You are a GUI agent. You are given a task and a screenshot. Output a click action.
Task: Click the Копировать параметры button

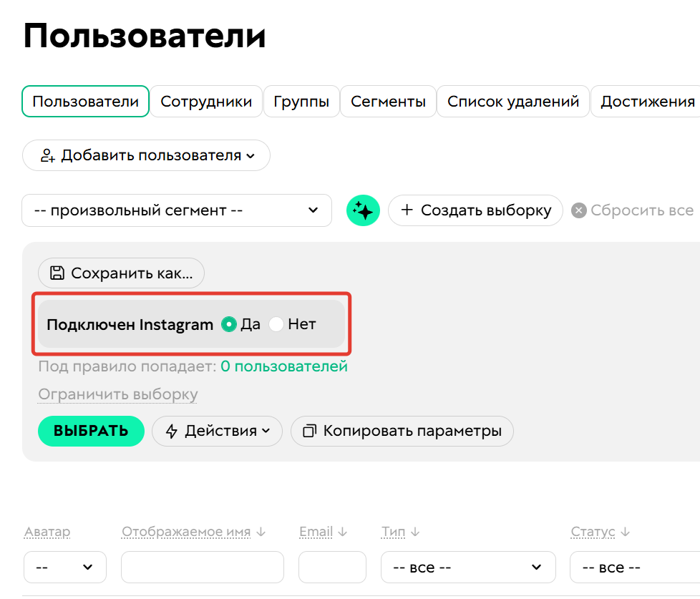coord(402,431)
